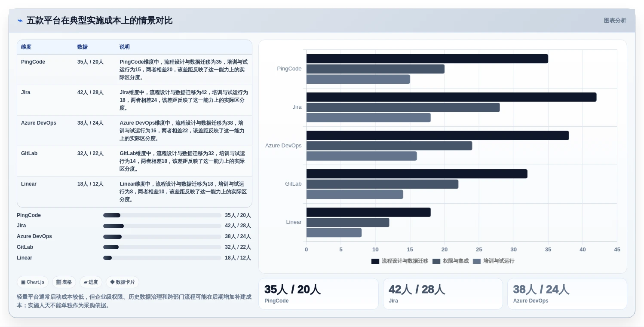The image size is (644, 327).
Task: Click the 数据 column header
Action: click(83, 47)
